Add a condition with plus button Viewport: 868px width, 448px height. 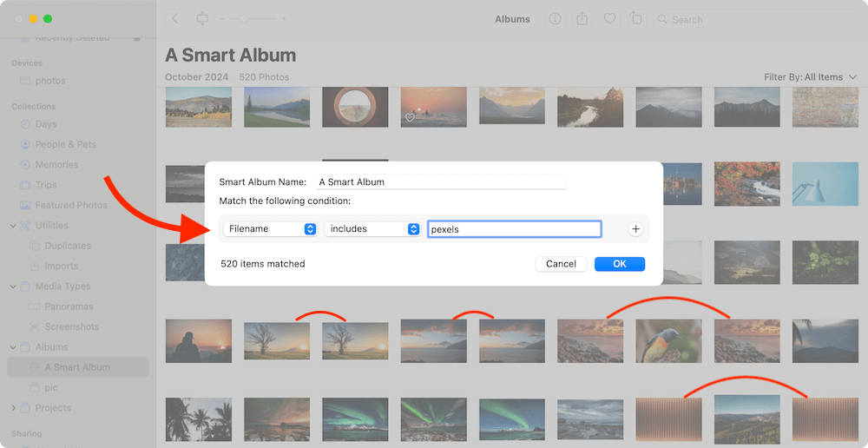[x=635, y=229]
